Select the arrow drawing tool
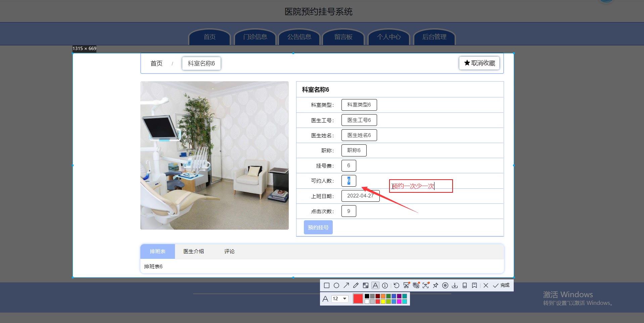 pyautogui.click(x=346, y=285)
